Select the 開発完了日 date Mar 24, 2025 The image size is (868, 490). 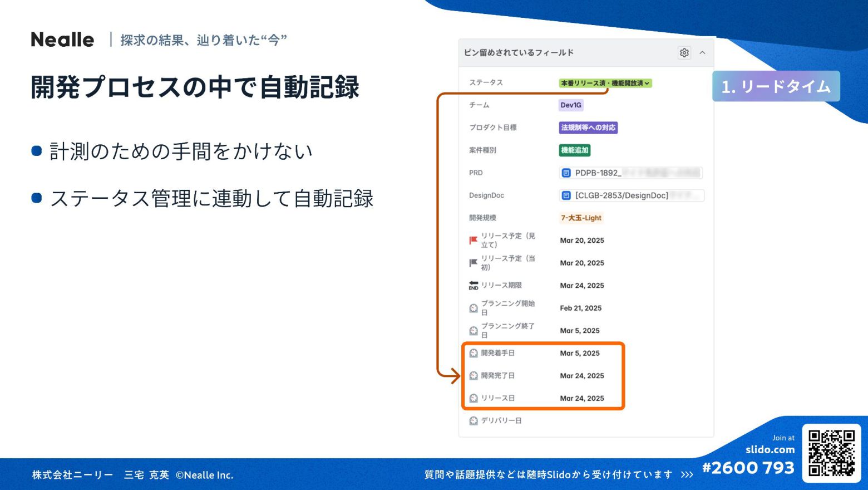click(581, 376)
